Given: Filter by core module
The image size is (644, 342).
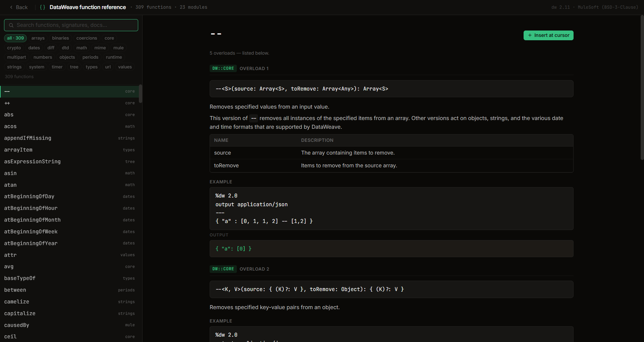Looking at the screenshot, I should tap(109, 38).
